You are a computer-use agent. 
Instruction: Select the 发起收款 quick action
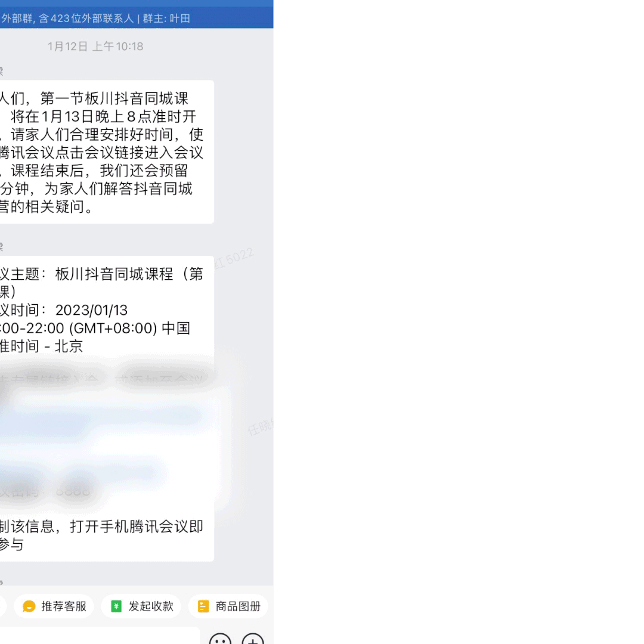[142, 606]
